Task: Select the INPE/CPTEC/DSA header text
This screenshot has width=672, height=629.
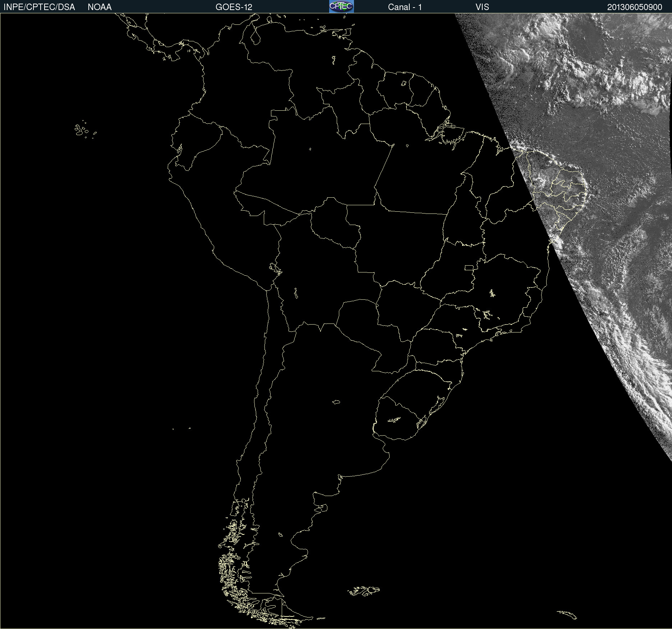Action: pyautogui.click(x=39, y=7)
